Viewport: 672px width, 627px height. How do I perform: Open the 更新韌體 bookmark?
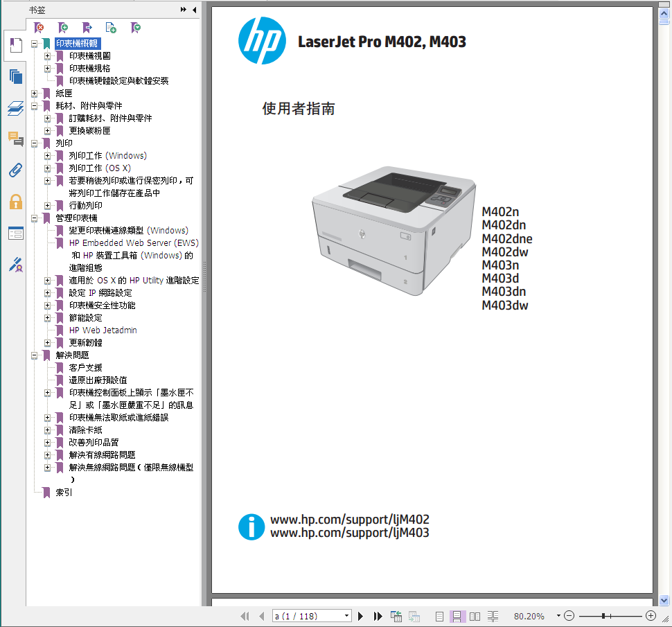click(x=86, y=342)
